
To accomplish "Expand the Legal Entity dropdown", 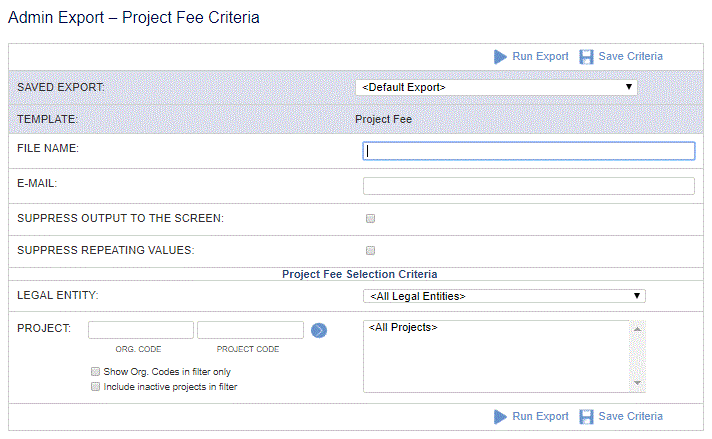I will click(504, 296).
